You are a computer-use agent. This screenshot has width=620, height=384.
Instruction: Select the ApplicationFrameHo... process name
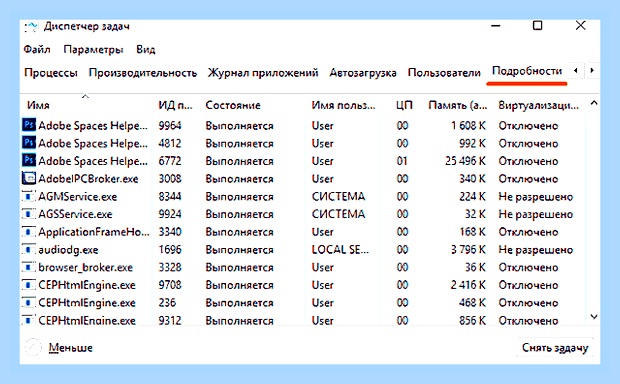[94, 232]
